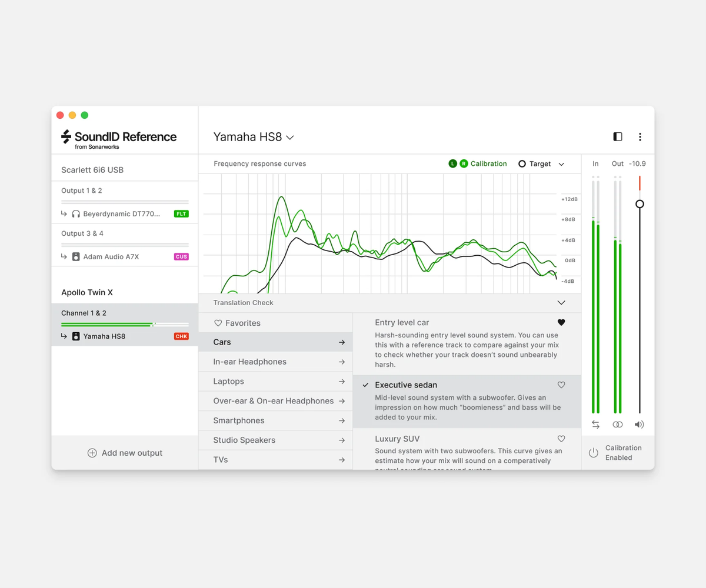Click Add new output button

click(x=125, y=453)
